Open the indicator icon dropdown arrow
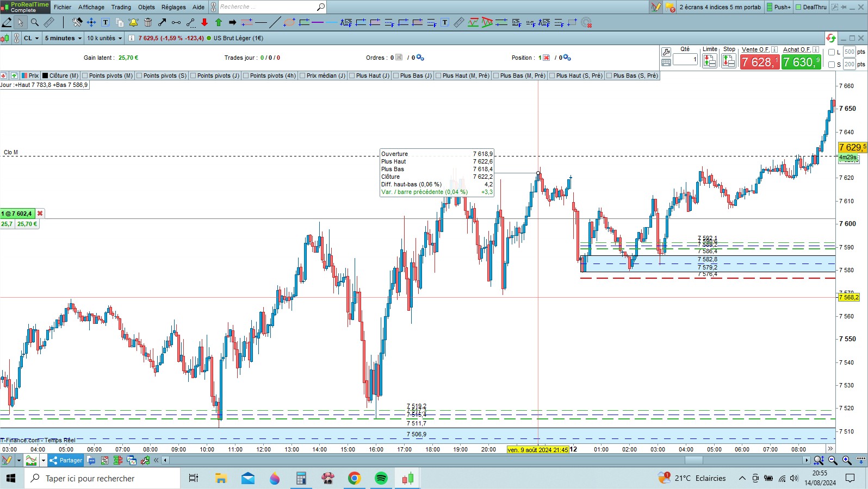The height and width of the screenshot is (489, 868). pos(44,460)
